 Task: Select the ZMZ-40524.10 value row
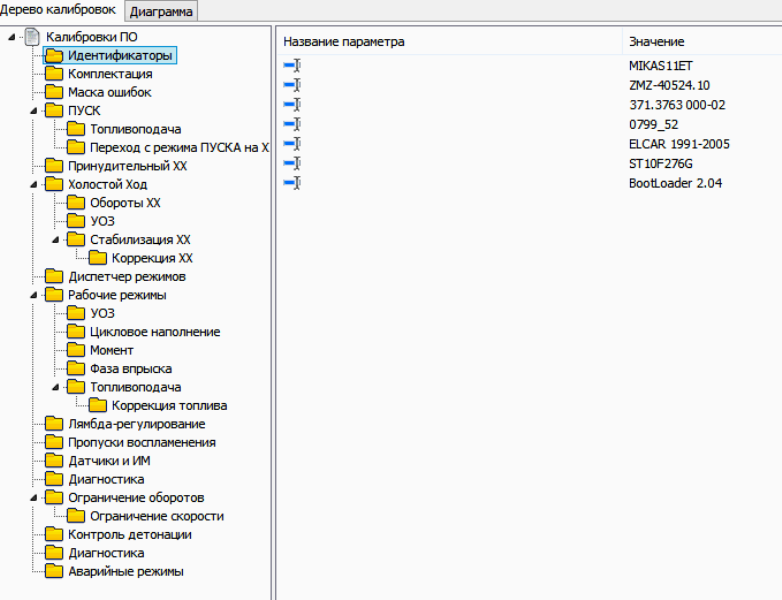point(669,85)
